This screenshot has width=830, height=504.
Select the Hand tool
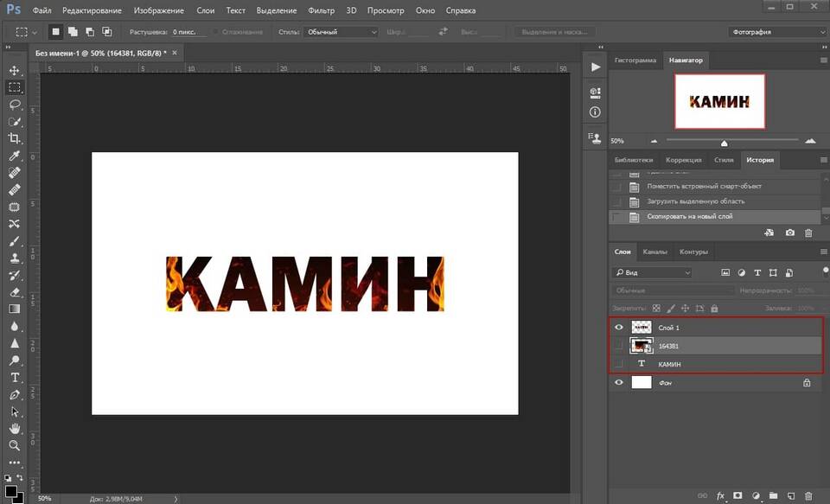(15, 428)
